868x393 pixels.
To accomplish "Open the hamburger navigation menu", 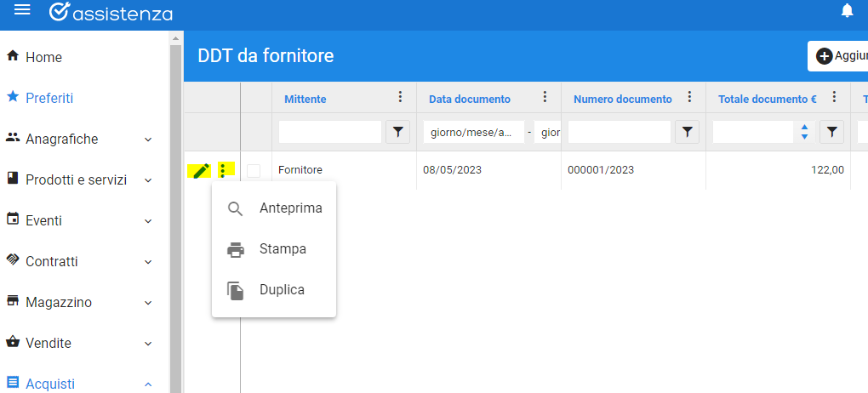I will (x=21, y=10).
